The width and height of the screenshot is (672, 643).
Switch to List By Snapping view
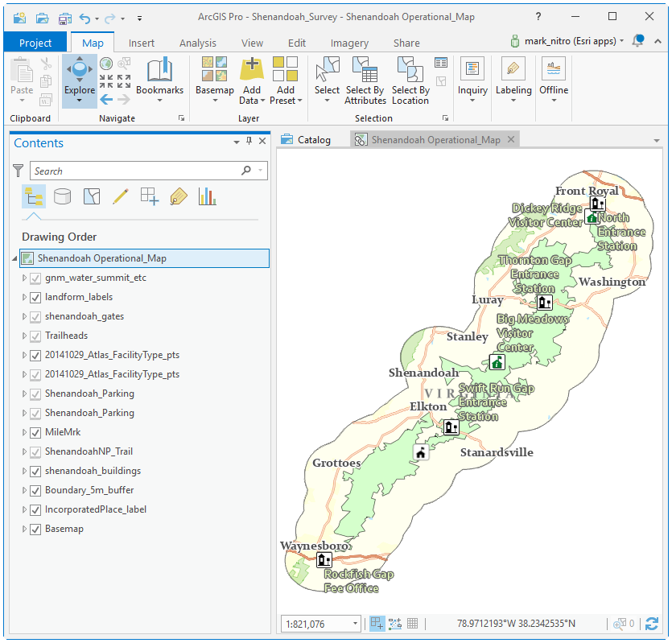point(150,196)
